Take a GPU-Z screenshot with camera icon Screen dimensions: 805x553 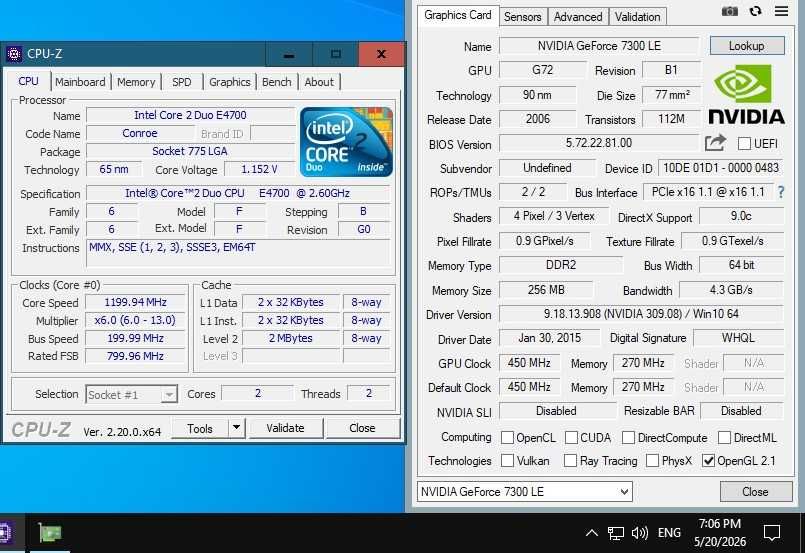[730, 11]
